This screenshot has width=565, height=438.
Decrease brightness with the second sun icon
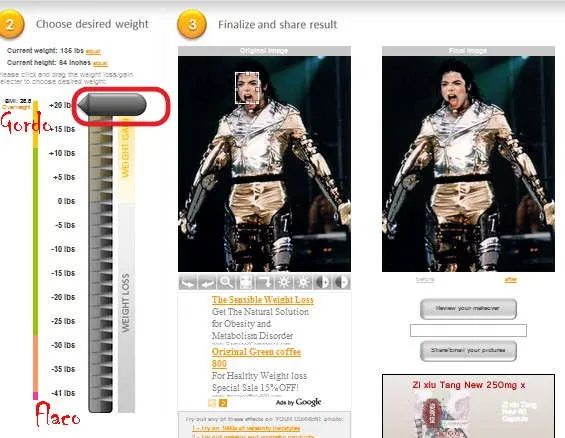(303, 282)
